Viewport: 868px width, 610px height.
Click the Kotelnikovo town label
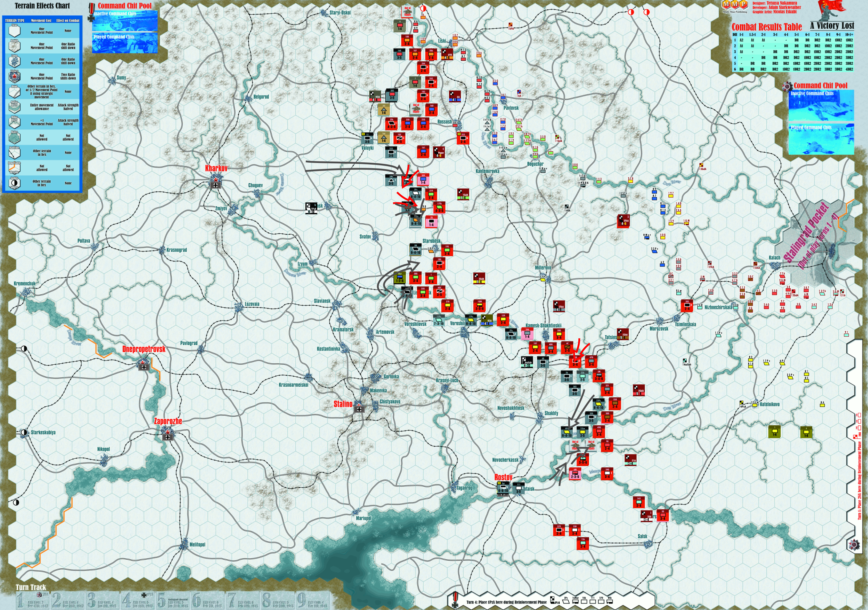[770, 404]
